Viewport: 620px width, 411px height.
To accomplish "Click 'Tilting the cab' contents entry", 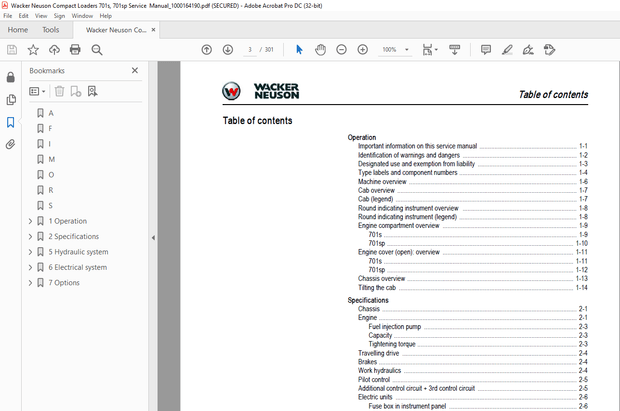I will tap(377, 288).
